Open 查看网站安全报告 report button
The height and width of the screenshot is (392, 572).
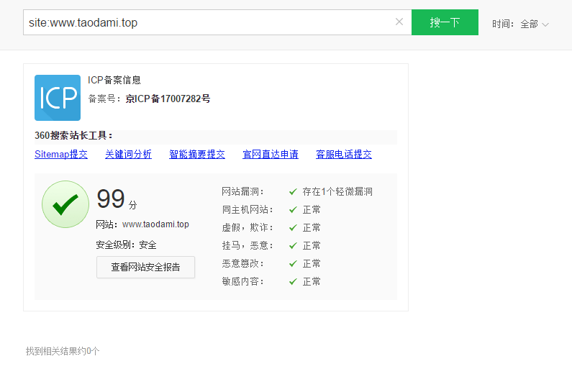coord(145,267)
